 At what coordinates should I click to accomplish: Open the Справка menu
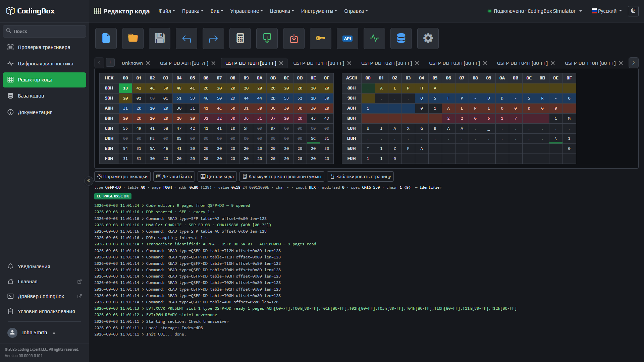356,11
